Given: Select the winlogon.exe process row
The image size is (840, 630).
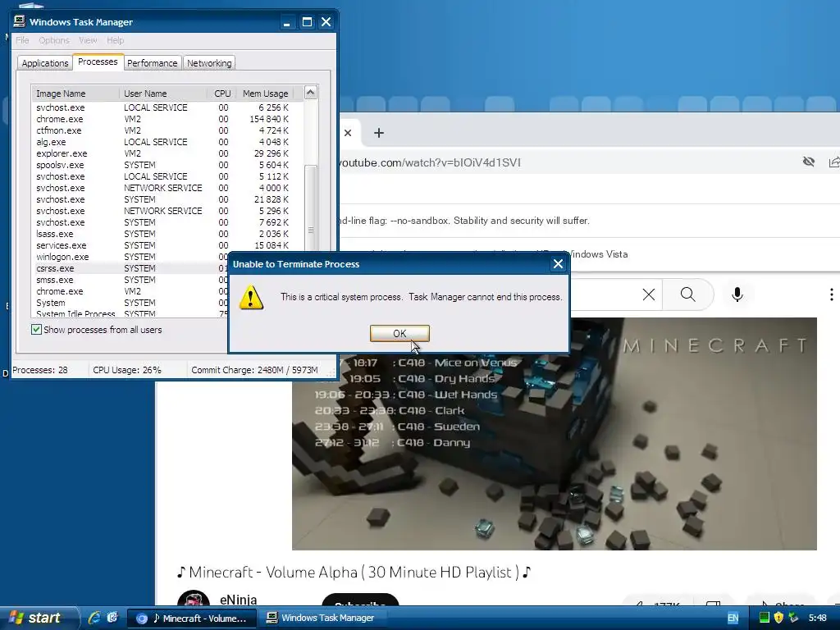Looking at the screenshot, I should click(x=130, y=257).
